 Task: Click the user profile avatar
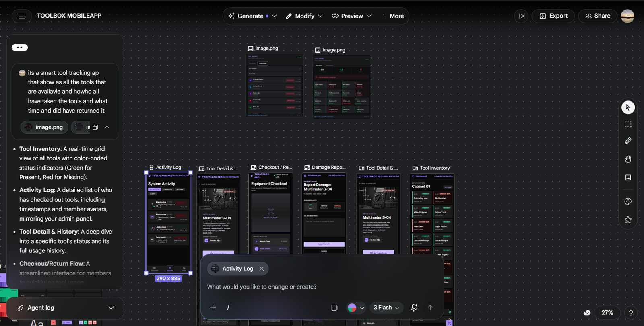[x=627, y=16]
